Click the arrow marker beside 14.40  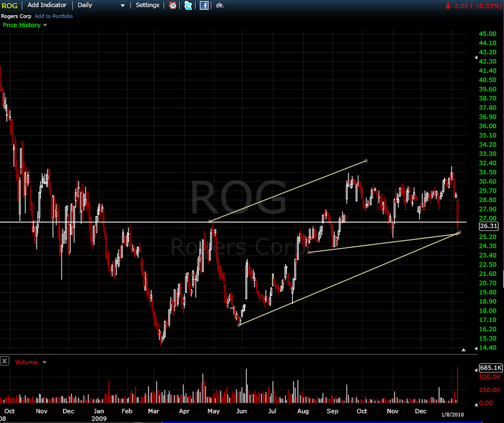(x=476, y=348)
